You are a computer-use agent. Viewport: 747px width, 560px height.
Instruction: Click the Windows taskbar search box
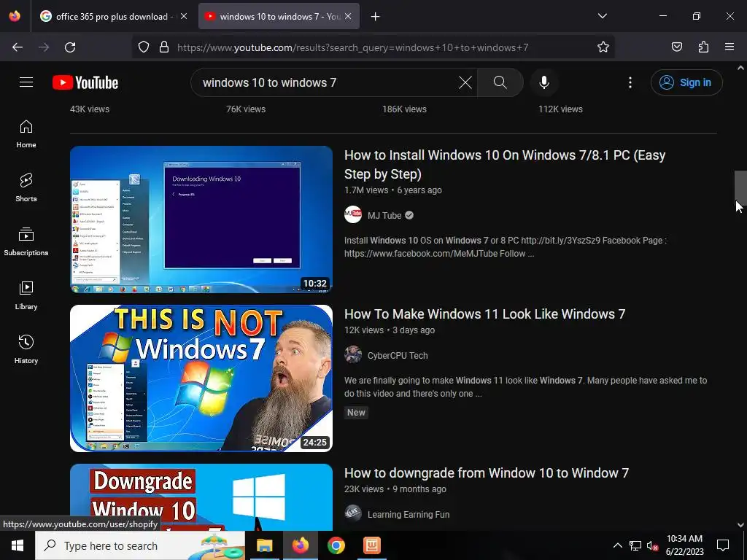pyautogui.click(x=140, y=545)
